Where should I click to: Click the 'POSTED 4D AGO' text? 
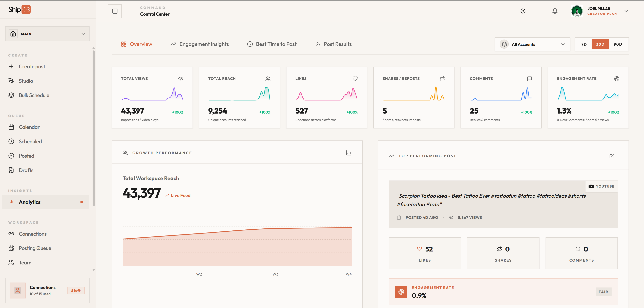coord(422,218)
